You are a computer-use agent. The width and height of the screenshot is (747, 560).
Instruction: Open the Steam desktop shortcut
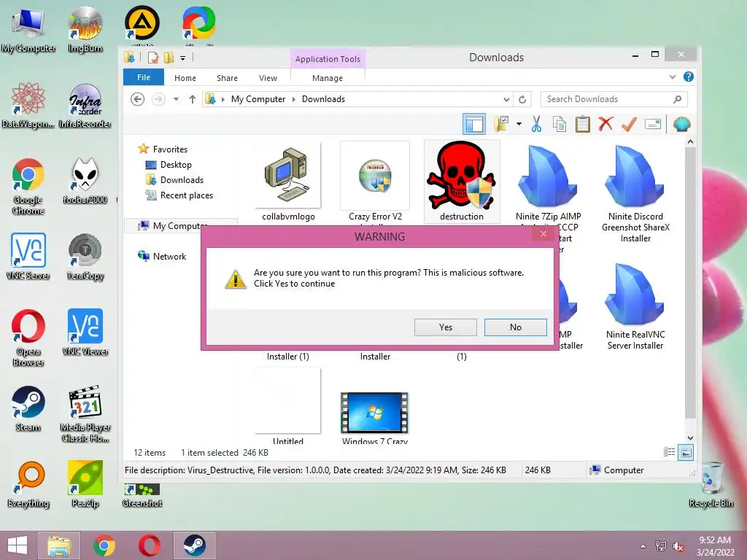click(28, 408)
